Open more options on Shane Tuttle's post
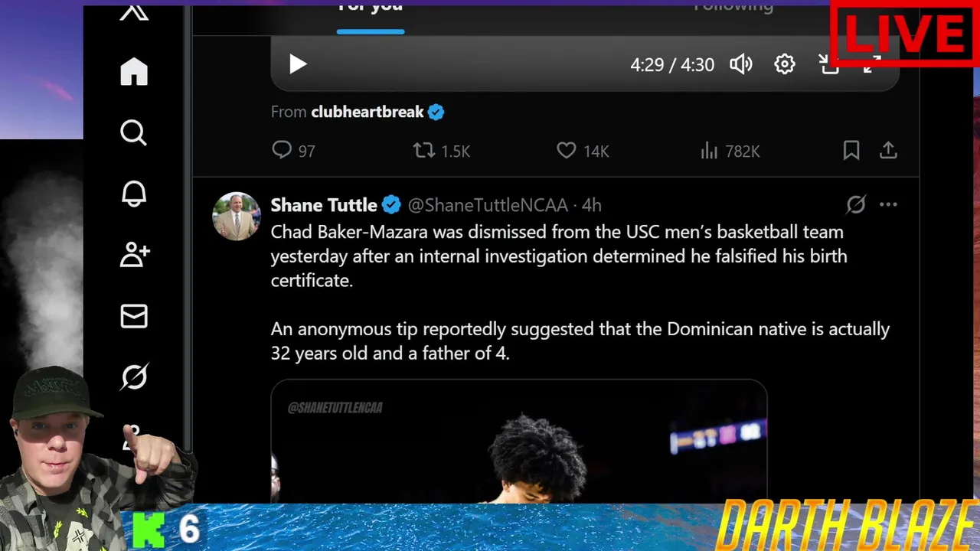Image resolution: width=980 pixels, height=551 pixels. coord(888,204)
